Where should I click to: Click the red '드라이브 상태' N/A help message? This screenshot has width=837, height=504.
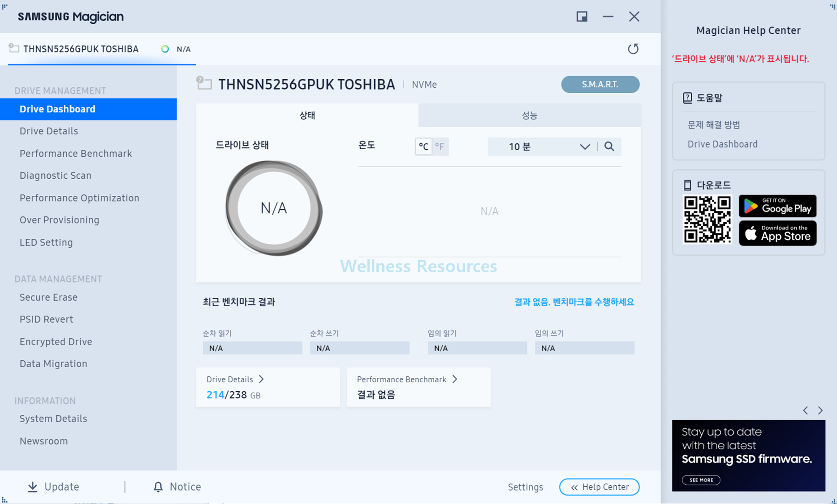point(740,59)
